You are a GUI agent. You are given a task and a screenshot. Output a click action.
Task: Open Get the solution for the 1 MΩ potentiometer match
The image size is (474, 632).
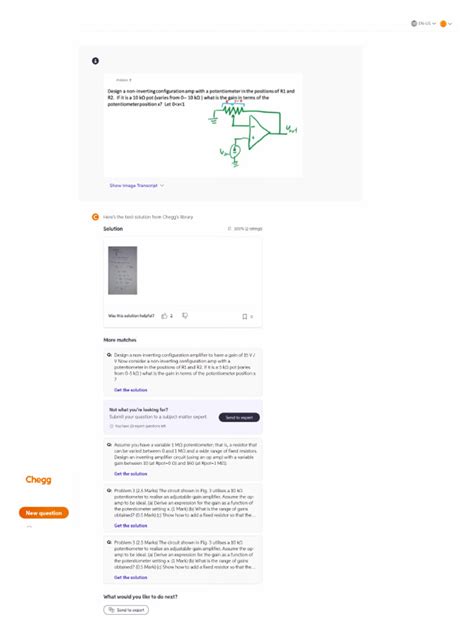(x=131, y=474)
